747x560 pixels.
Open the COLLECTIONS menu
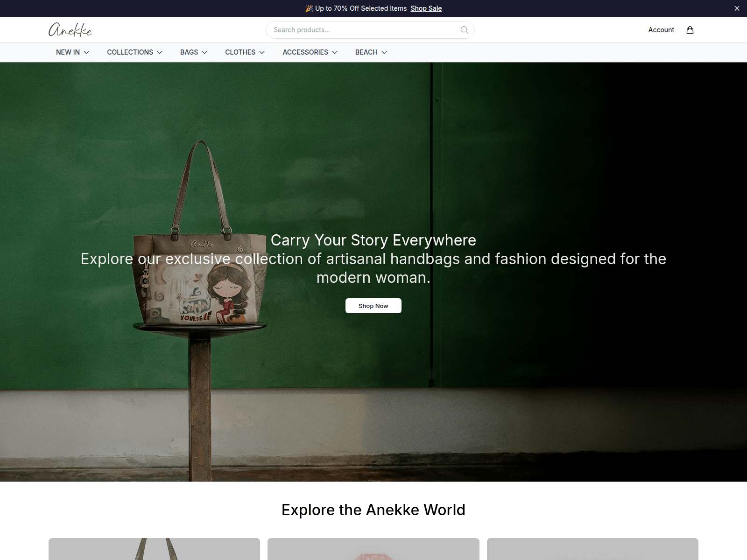[130, 52]
